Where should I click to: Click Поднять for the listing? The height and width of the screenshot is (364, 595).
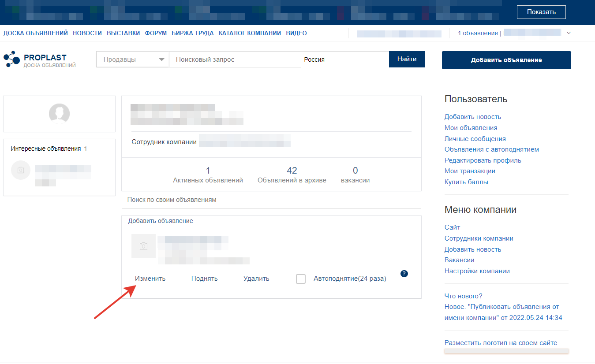pyautogui.click(x=205, y=279)
